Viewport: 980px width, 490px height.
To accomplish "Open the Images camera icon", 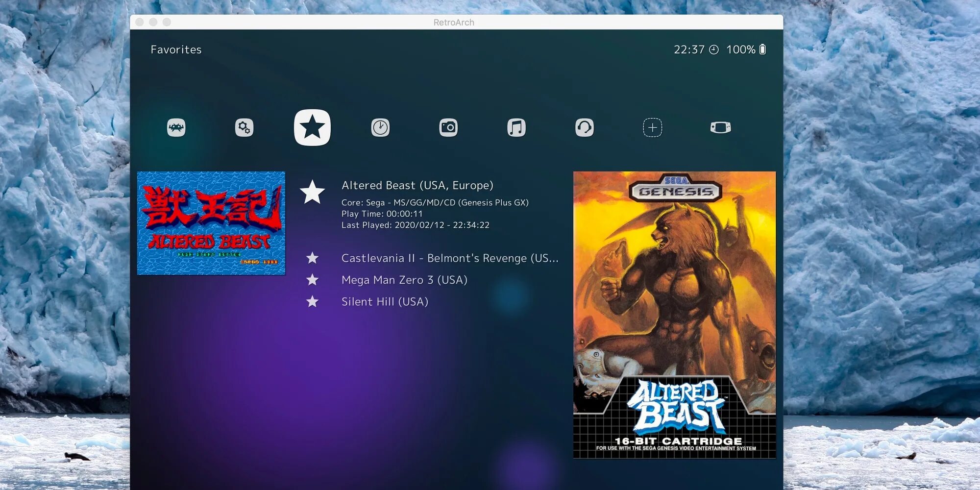I will click(448, 127).
